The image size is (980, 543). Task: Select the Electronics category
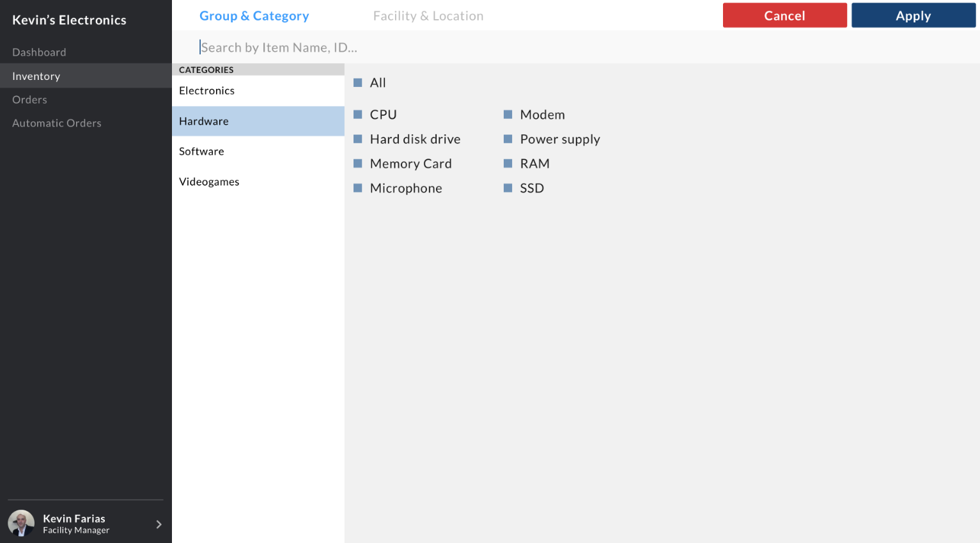click(x=258, y=91)
